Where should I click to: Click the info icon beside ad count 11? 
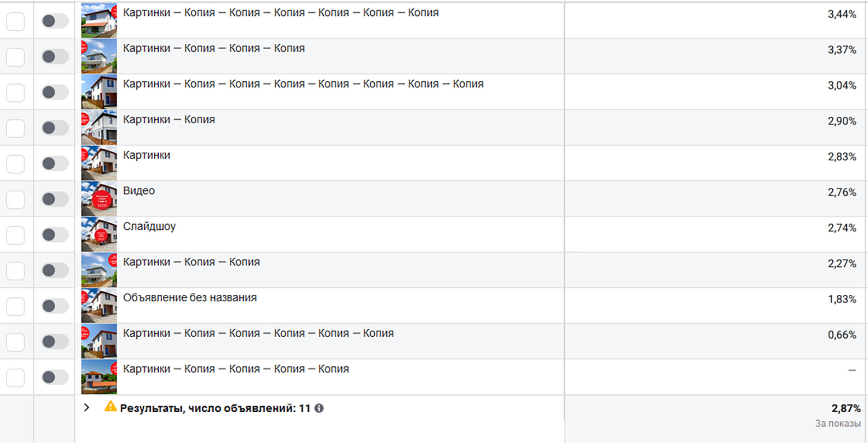[319, 408]
